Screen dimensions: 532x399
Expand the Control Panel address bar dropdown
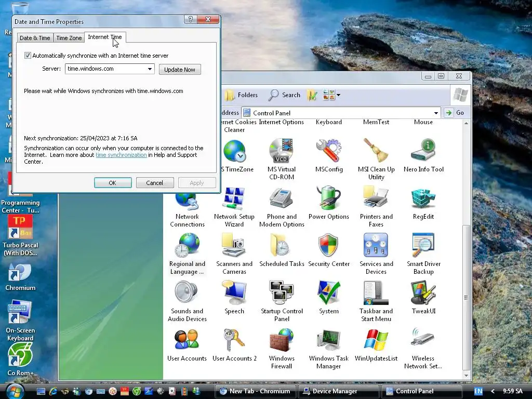[x=436, y=113]
